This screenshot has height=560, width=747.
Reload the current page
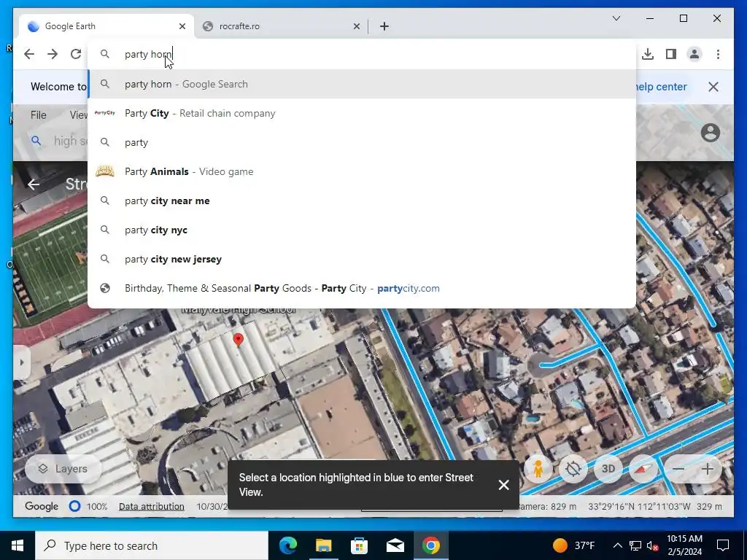click(76, 54)
